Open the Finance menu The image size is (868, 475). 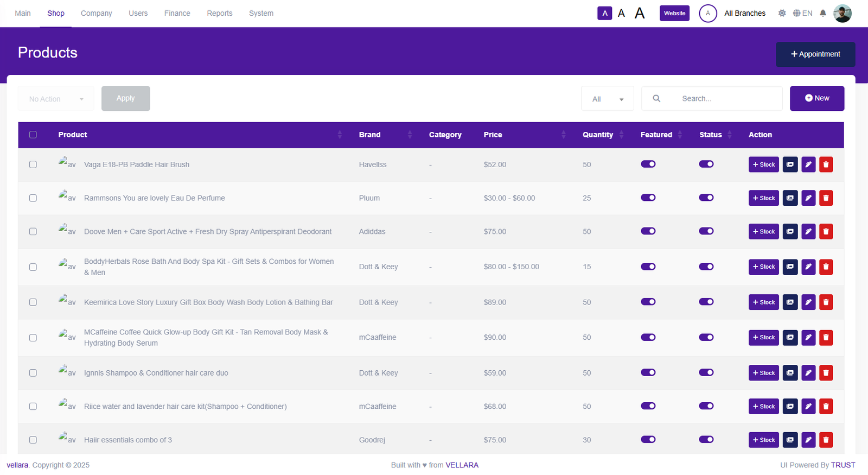click(177, 14)
